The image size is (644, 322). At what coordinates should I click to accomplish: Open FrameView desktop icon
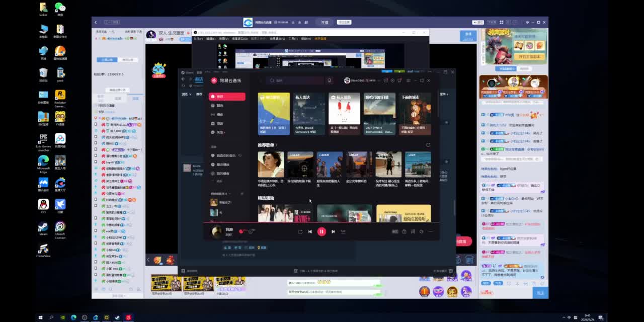43,250
